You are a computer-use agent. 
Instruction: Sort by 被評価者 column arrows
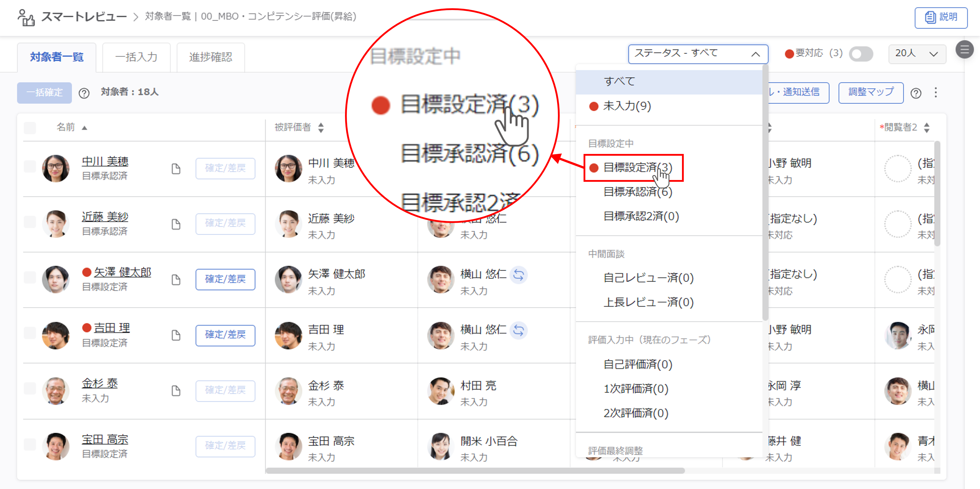(321, 127)
